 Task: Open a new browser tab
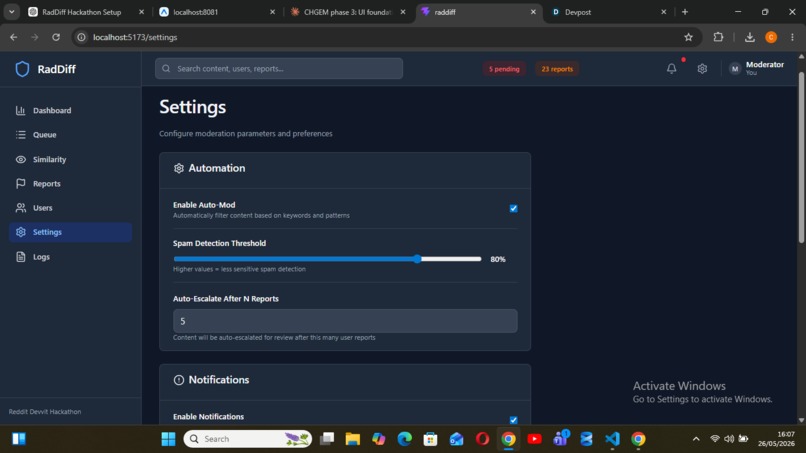tap(685, 12)
